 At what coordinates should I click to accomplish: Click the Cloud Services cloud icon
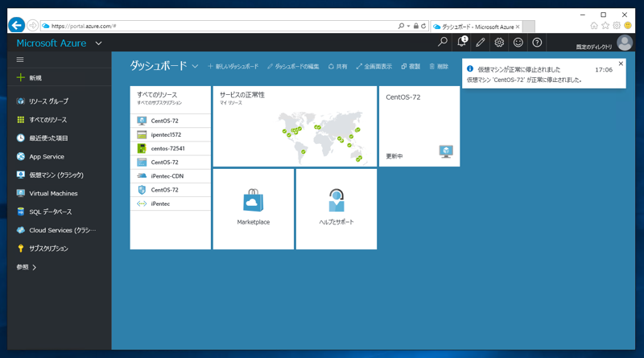[x=21, y=230]
